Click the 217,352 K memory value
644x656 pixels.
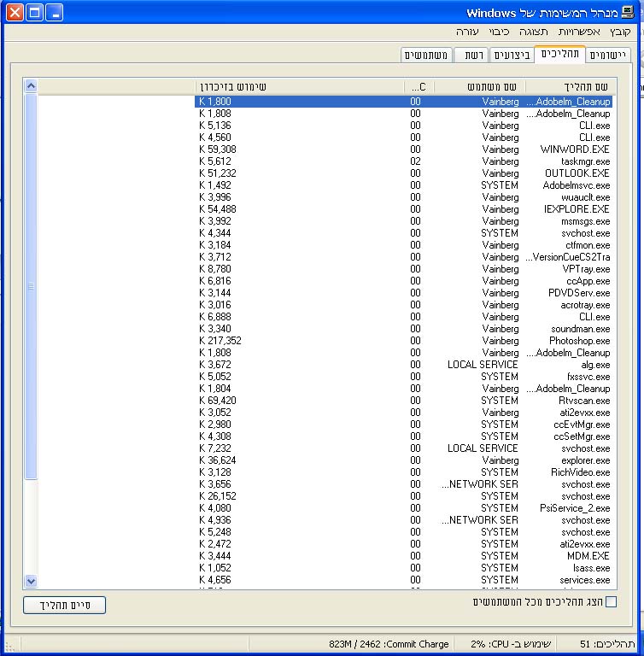220,341
